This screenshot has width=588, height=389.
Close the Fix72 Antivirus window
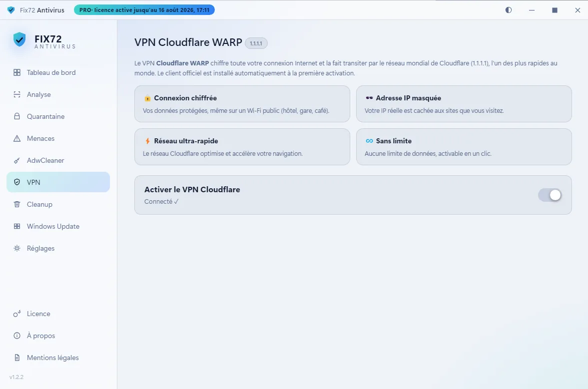click(x=578, y=10)
